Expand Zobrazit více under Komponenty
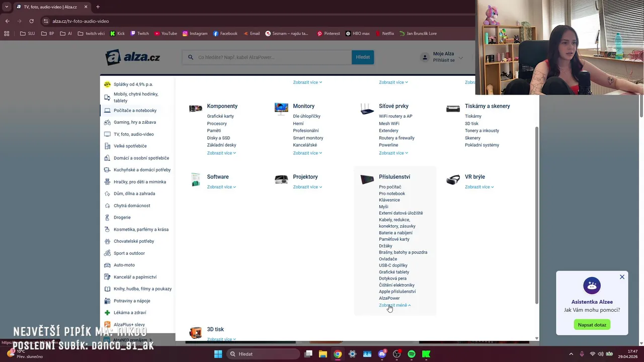 coord(221,153)
